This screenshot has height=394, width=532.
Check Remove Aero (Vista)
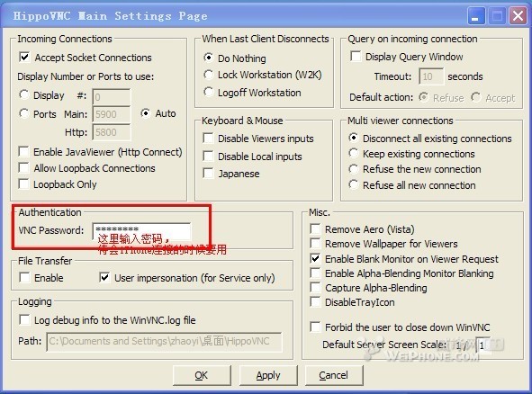click(315, 228)
